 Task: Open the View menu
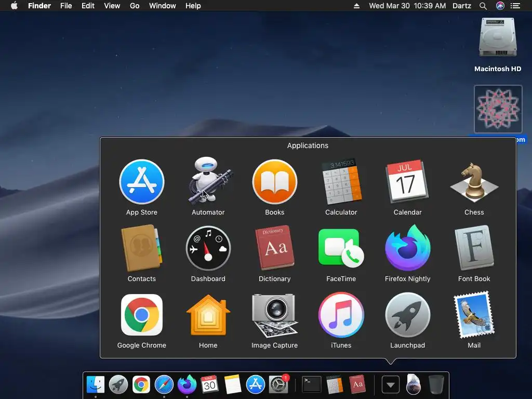(112, 6)
